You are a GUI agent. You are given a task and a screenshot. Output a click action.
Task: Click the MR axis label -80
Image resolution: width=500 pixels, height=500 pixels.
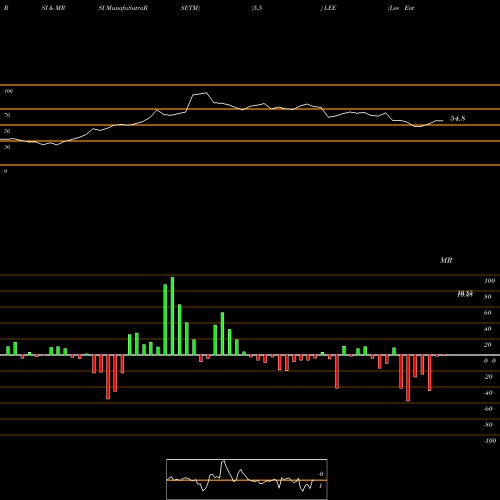point(488,425)
